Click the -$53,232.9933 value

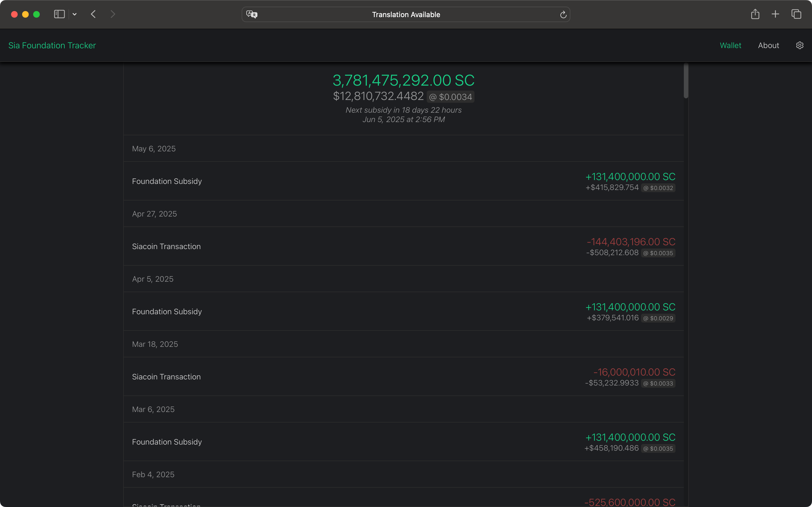tap(612, 383)
